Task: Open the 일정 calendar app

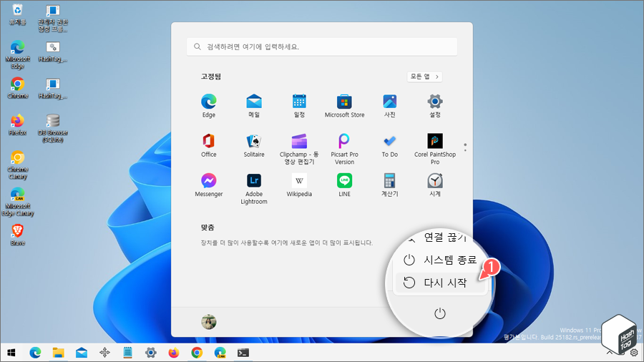Action: [x=299, y=106]
